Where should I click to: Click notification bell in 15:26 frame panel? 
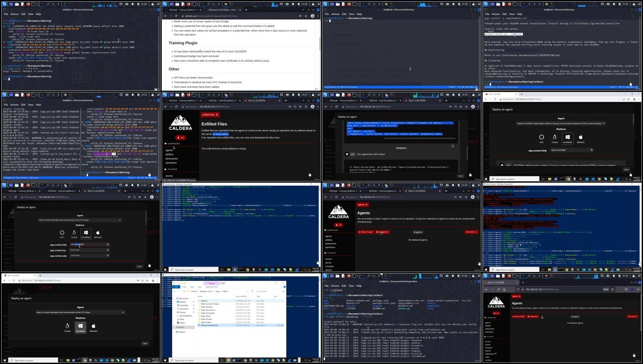pyautogui.click(x=133, y=4)
